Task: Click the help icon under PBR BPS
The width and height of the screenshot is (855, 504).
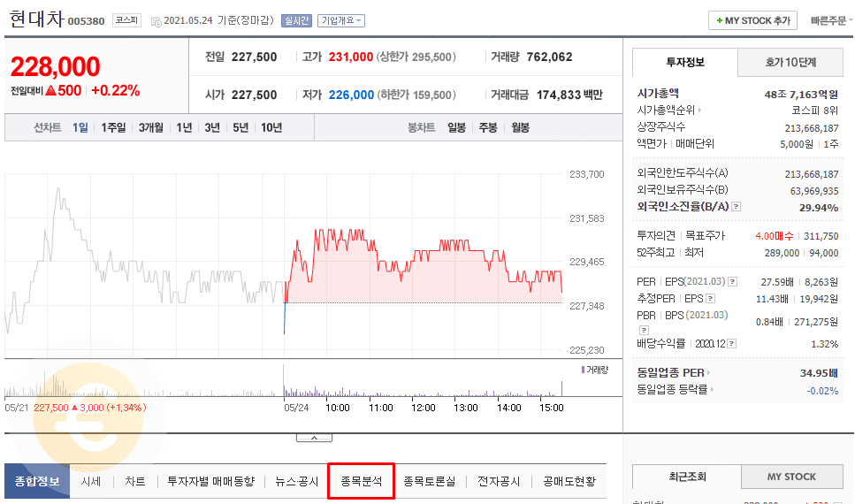Action: pyautogui.click(x=644, y=330)
